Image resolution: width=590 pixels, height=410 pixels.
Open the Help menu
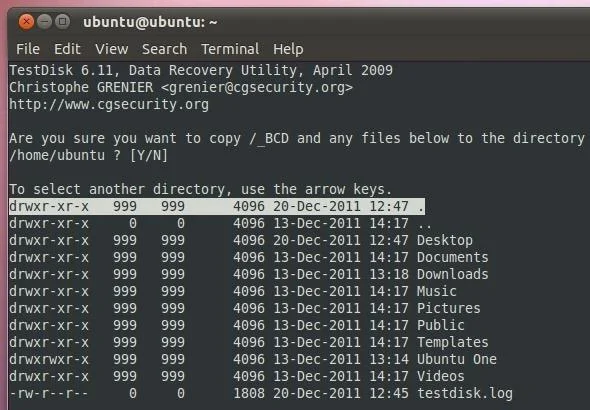pyautogui.click(x=288, y=49)
